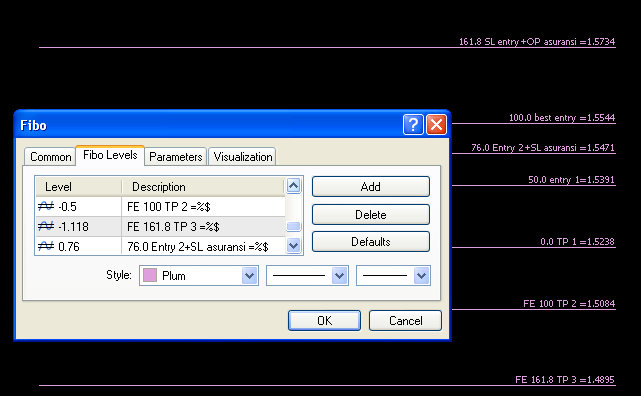Click the Description column header
641x396 pixels.
[203, 187]
